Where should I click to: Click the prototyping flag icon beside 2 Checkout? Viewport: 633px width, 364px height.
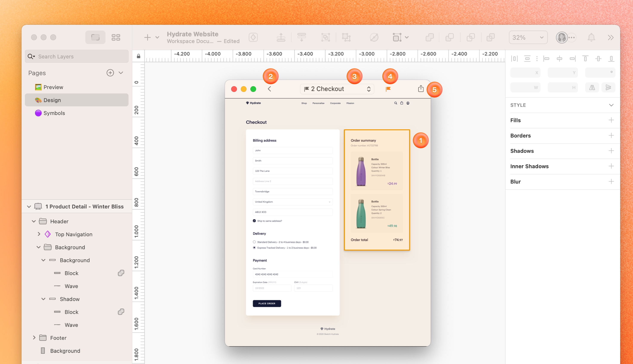tap(388, 89)
